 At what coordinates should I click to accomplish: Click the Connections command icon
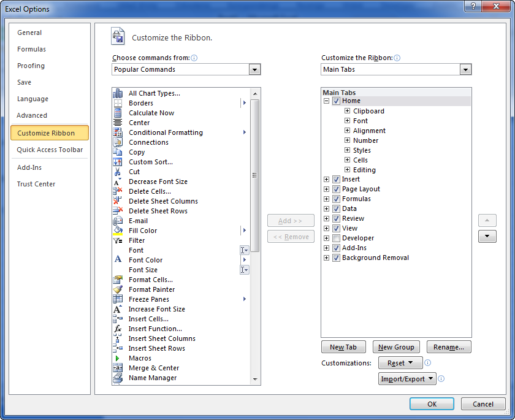[118, 142]
